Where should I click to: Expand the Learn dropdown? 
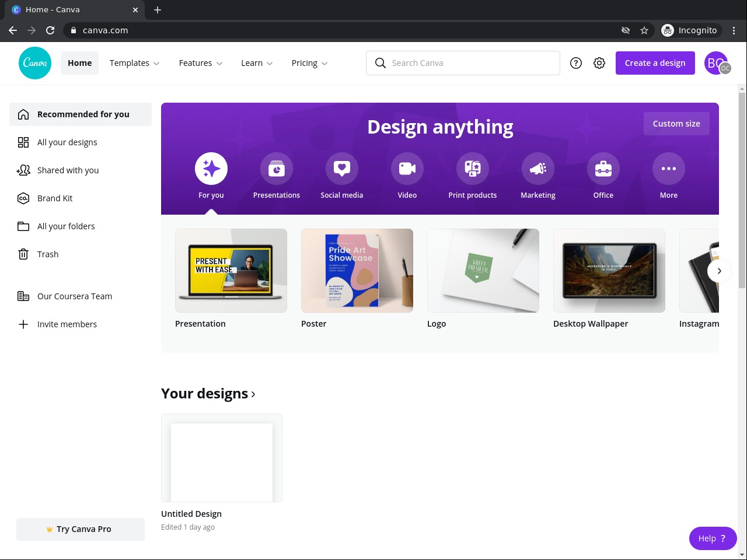pyautogui.click(x=257, y=63)
